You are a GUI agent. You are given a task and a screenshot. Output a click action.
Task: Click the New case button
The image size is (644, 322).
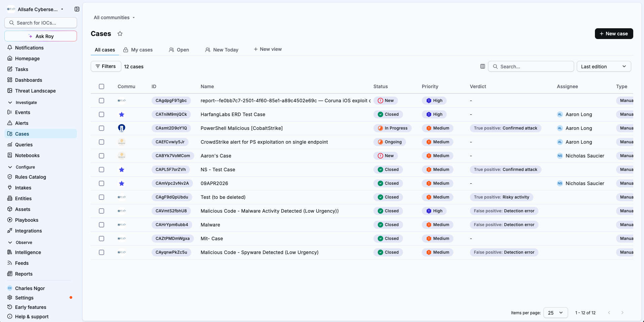614,34
